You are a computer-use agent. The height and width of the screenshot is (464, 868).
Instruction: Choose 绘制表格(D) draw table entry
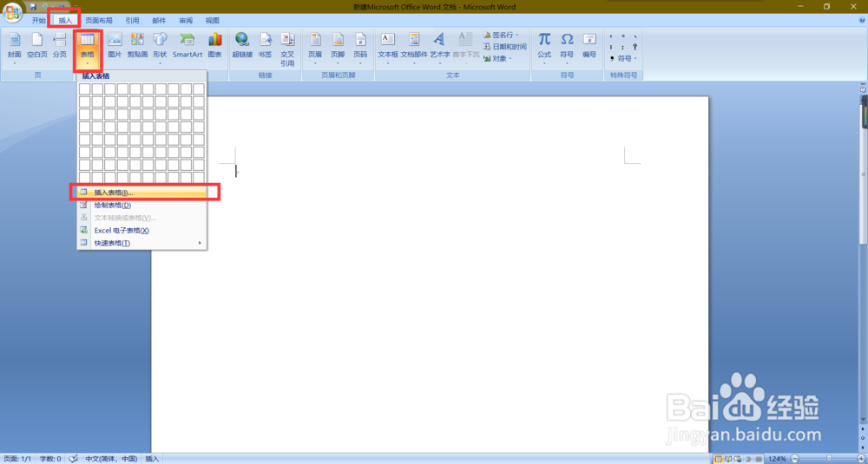(141, 206)
